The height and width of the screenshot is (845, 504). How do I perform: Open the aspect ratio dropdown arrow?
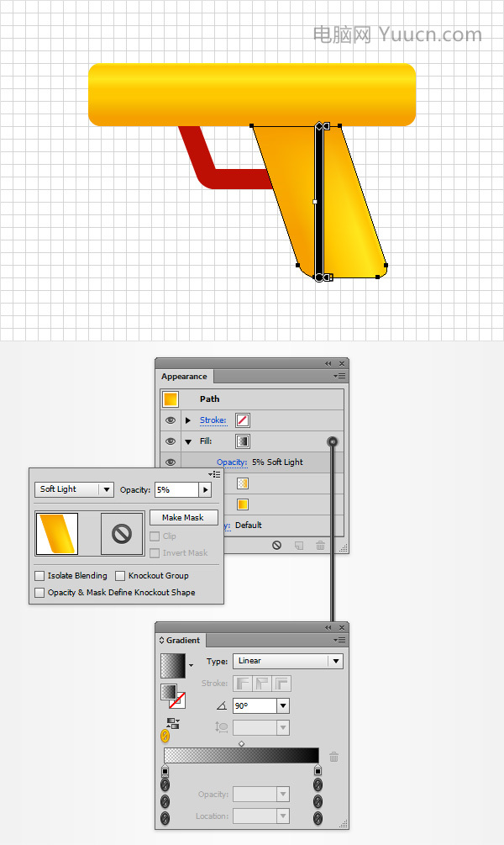pyautogui.click(x=283, y=727)
